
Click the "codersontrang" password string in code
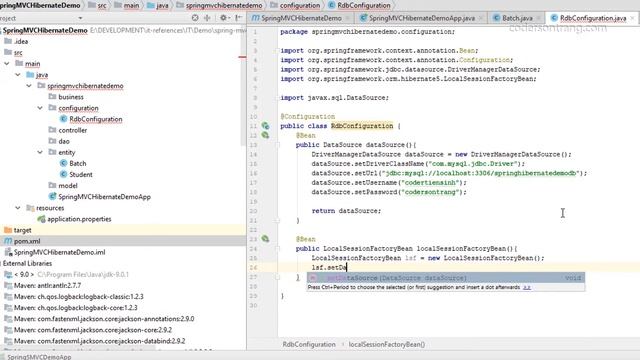coord(431,192)
